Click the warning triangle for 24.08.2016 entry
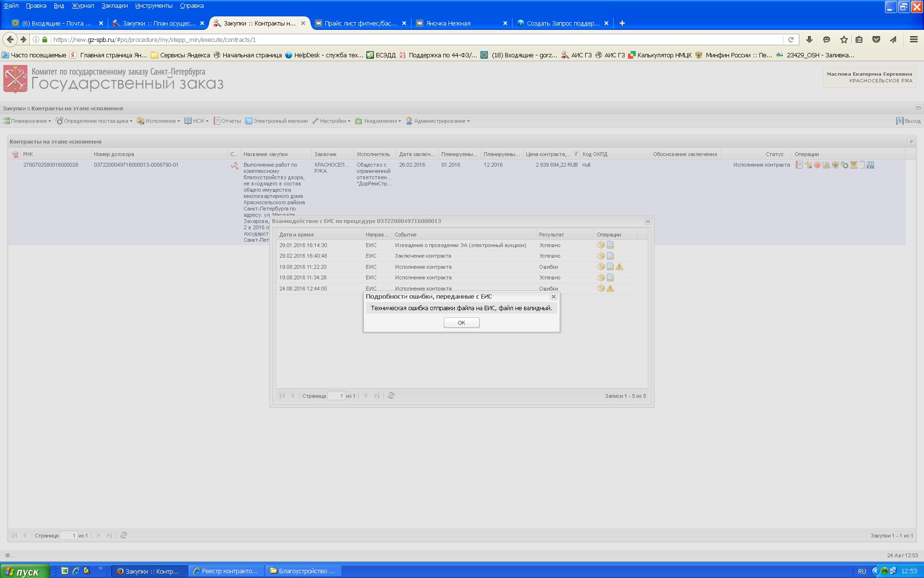Viewport: 924px width, 578px height. [610, 289]
